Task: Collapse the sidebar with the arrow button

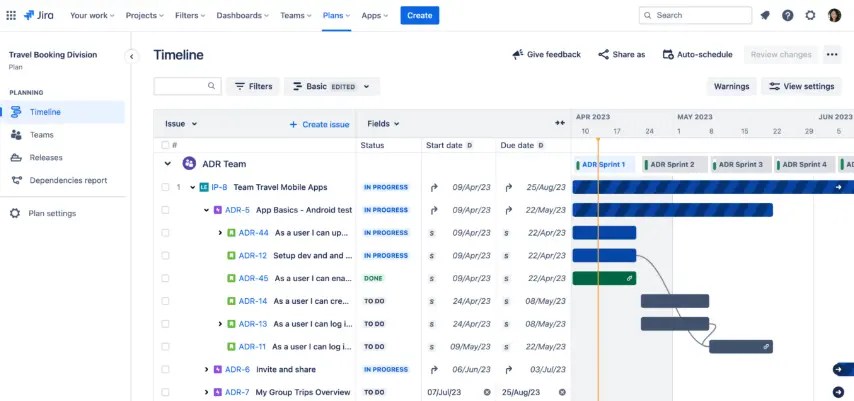Action: [131, 57]
